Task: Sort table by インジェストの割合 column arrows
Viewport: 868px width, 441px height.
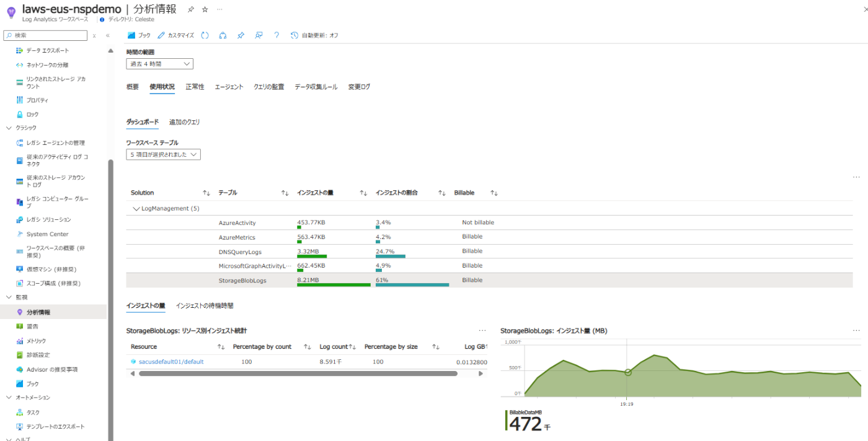Action: click(442, 193)
